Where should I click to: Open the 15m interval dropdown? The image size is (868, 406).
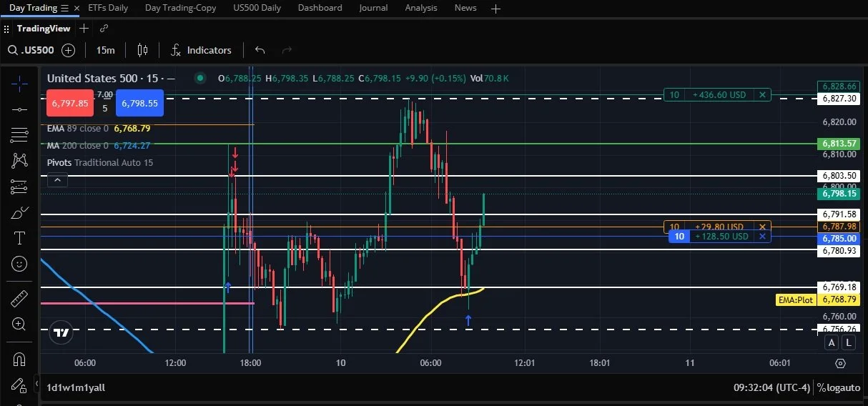[x=105, y=50]
